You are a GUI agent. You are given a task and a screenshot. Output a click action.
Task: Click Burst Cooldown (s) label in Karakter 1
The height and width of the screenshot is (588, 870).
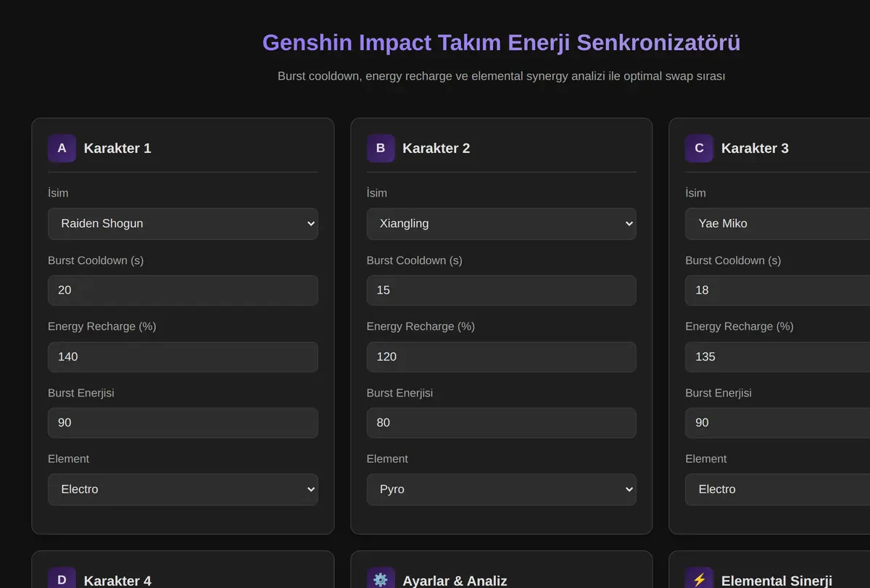(96, 260)
